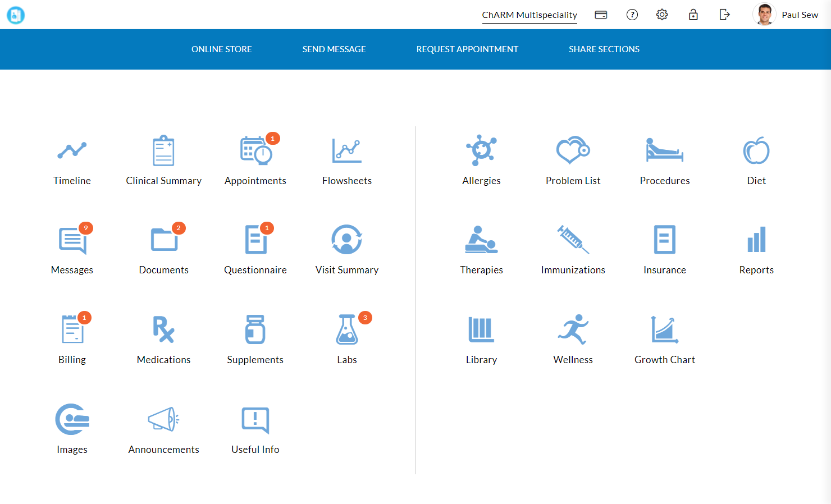Open the payment card icon
This screenshot has width=831, height=504.
tap(601, 15)
